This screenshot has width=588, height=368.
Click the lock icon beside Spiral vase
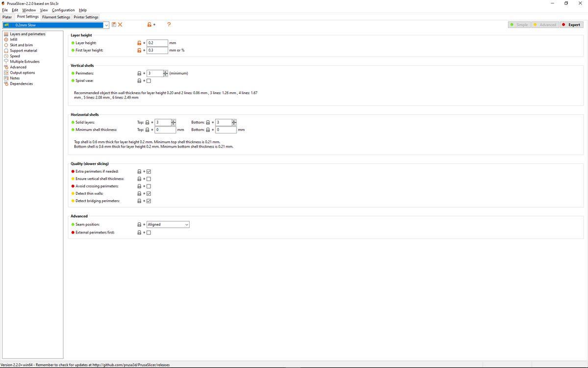(x=139, y=80)
